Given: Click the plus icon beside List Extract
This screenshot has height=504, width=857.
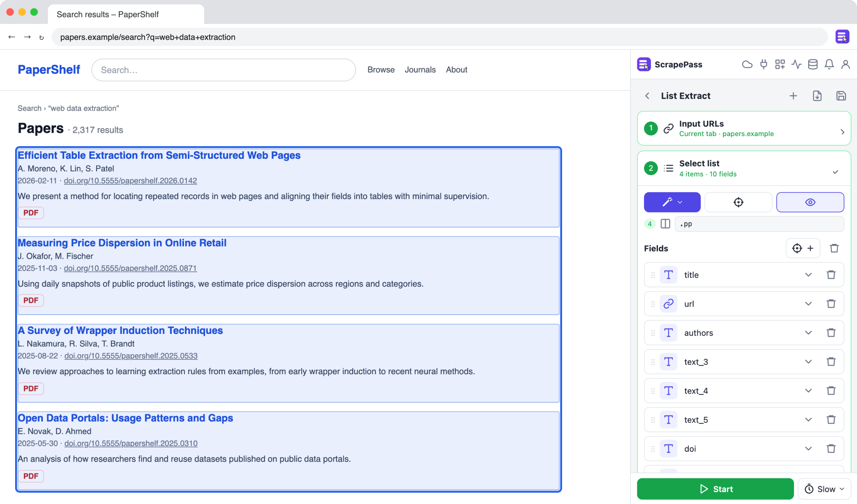Looking at the screenshot, I should point(793,96).
